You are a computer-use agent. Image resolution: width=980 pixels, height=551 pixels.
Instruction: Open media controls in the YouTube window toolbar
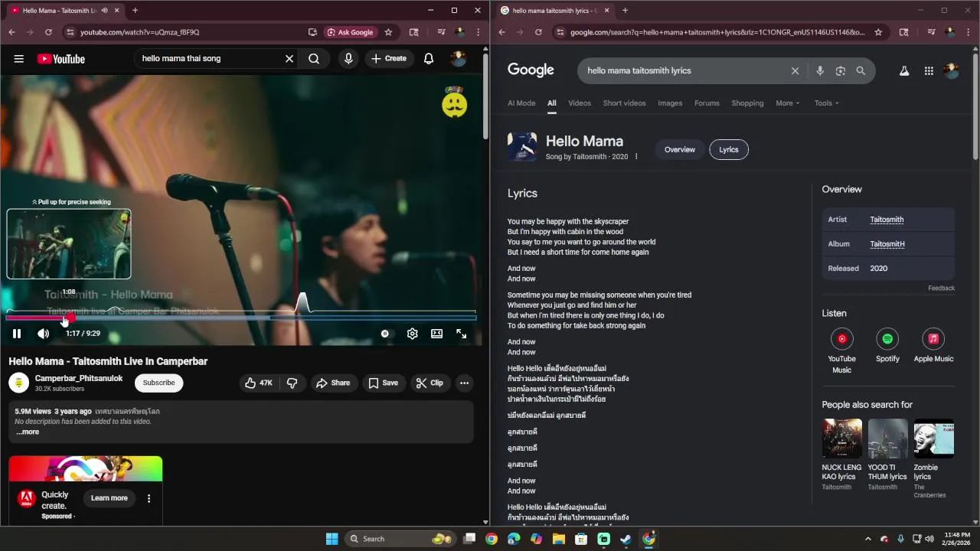(x=442, y=32)
